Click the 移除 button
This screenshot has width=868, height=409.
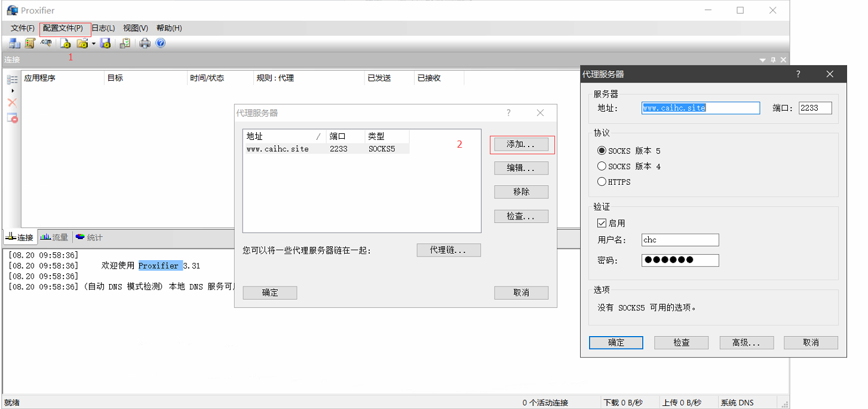521,192
